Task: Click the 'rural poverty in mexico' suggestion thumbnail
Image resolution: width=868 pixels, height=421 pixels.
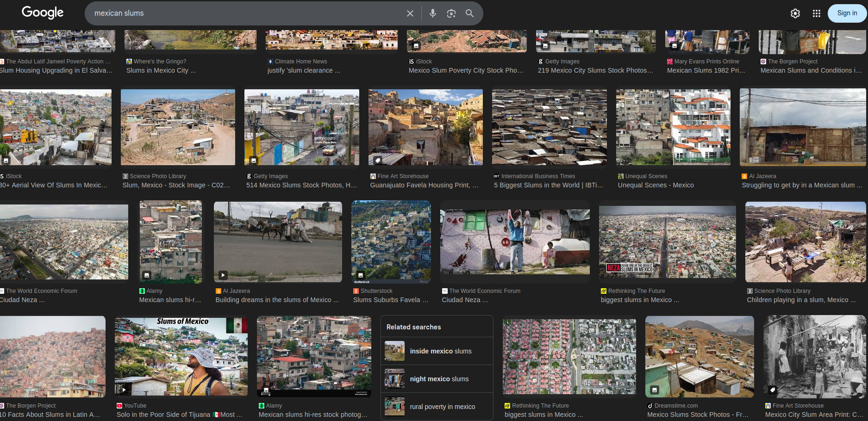Action: coord(394,407)
